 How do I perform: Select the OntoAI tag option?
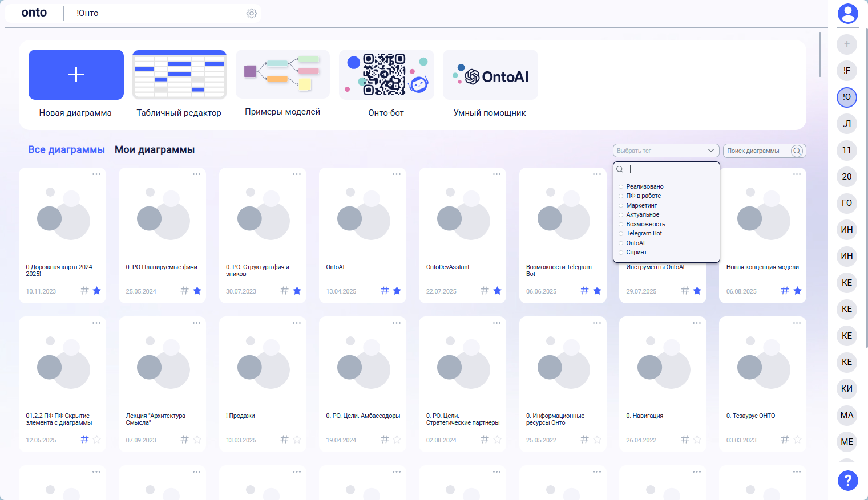point(635,243)
